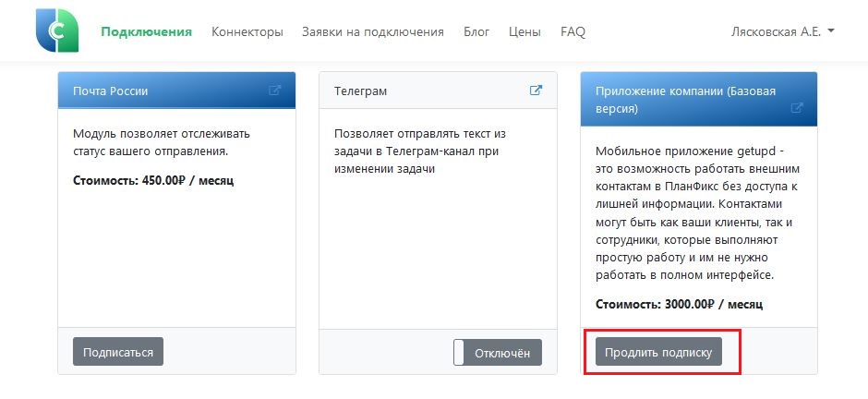
Task: Click the blue-green C logo icon
Action: 57,31
